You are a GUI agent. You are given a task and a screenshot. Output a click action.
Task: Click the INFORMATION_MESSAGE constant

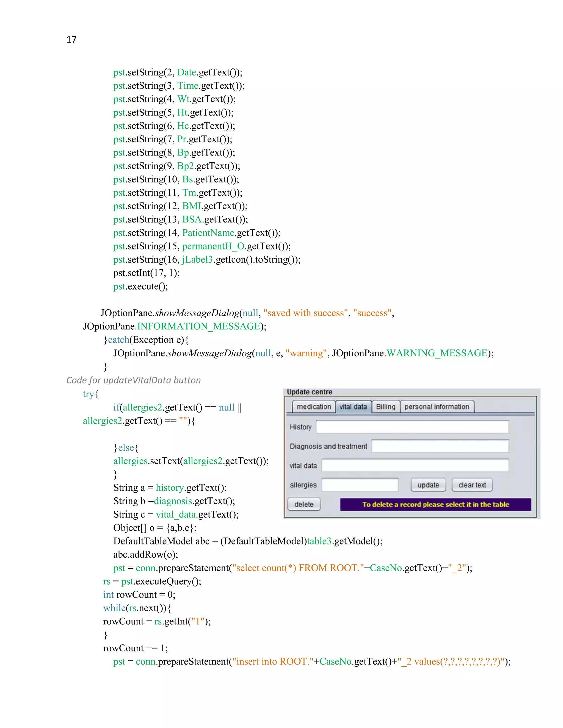tap(199, 326)
